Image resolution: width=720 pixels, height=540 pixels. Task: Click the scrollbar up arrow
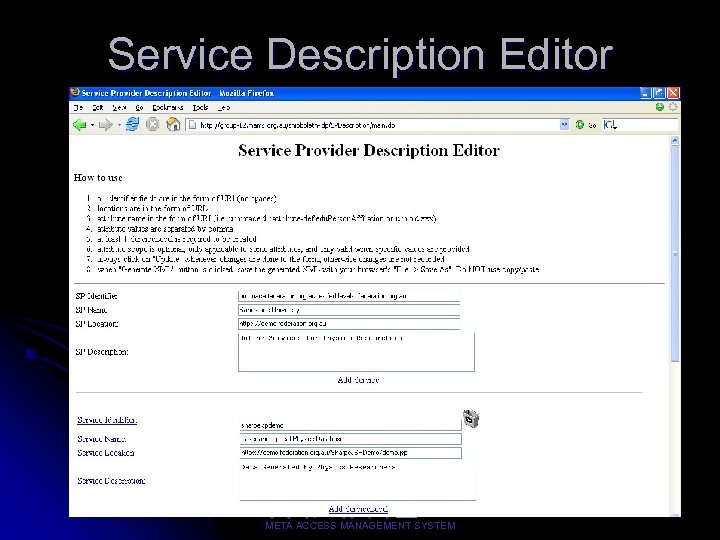[675, 141]
